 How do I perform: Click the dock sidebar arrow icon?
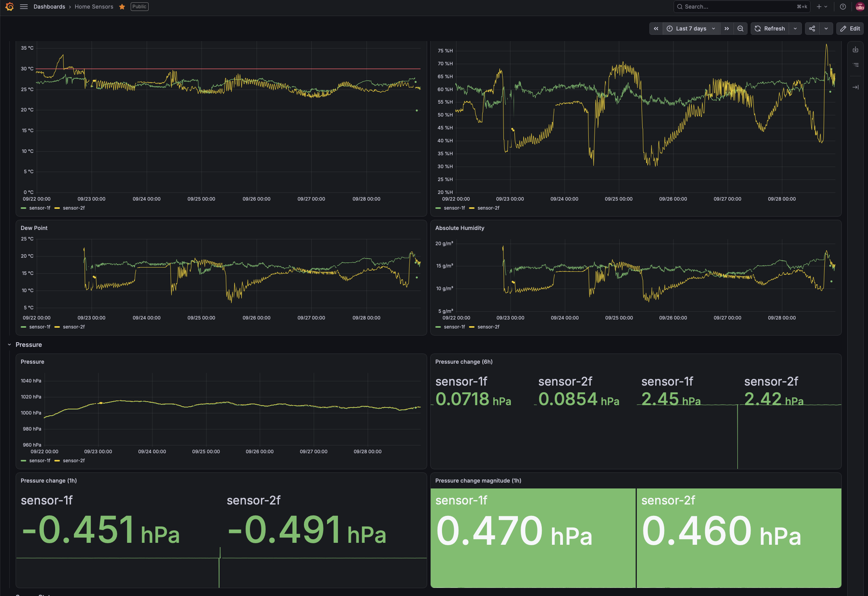point(855,87)
